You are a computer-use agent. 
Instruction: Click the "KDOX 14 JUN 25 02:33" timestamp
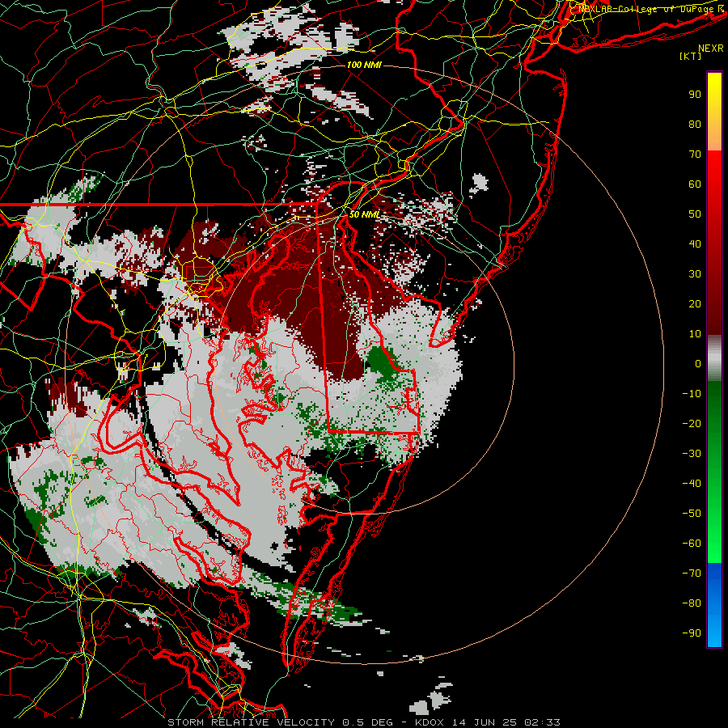point(488,722)
